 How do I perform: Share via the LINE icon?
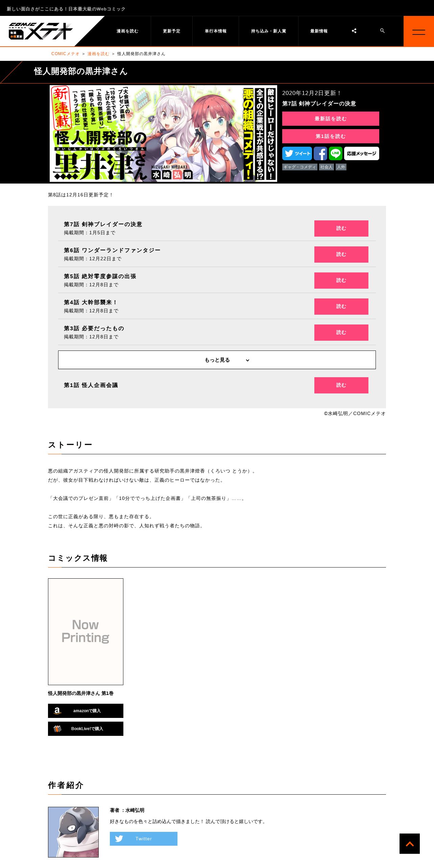[x=336, y=153]
